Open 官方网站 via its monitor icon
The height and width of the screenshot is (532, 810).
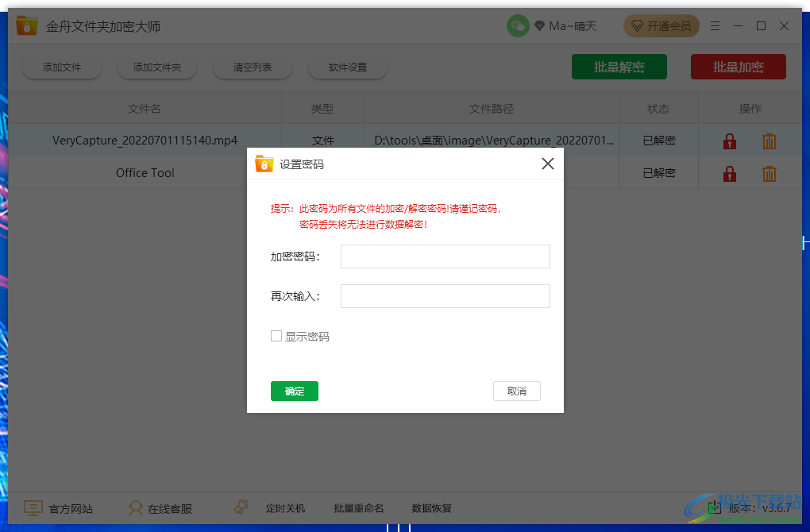pyautogui.click(x=33, y=507)
